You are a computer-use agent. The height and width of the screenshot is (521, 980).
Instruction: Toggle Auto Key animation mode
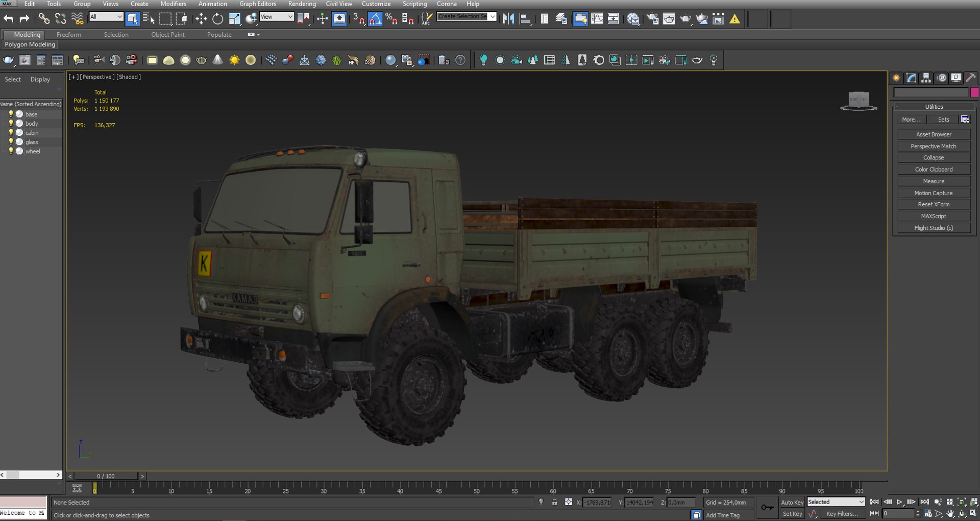(792, 502)
